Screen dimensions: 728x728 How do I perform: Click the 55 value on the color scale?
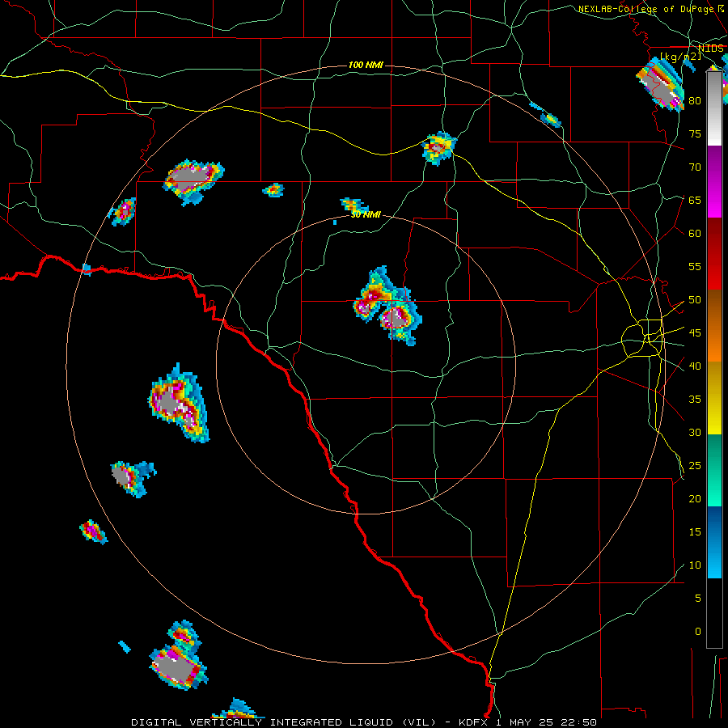(x=695, y=266)
